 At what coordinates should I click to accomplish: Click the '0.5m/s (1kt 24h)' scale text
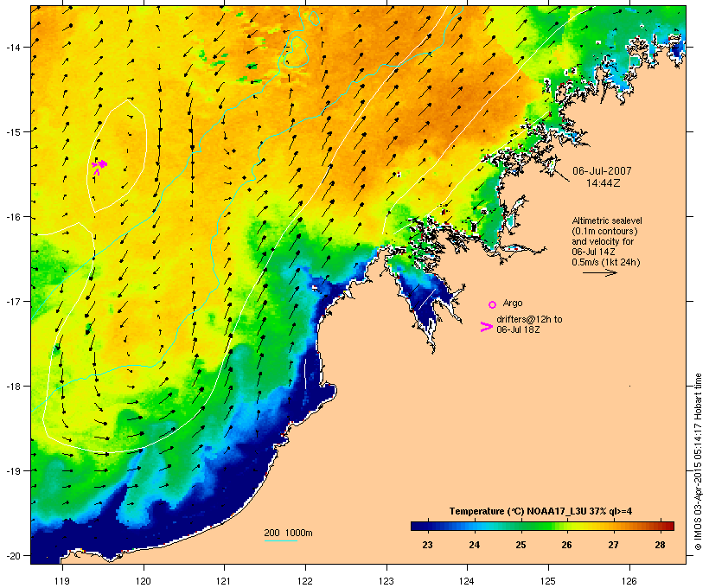606,262
